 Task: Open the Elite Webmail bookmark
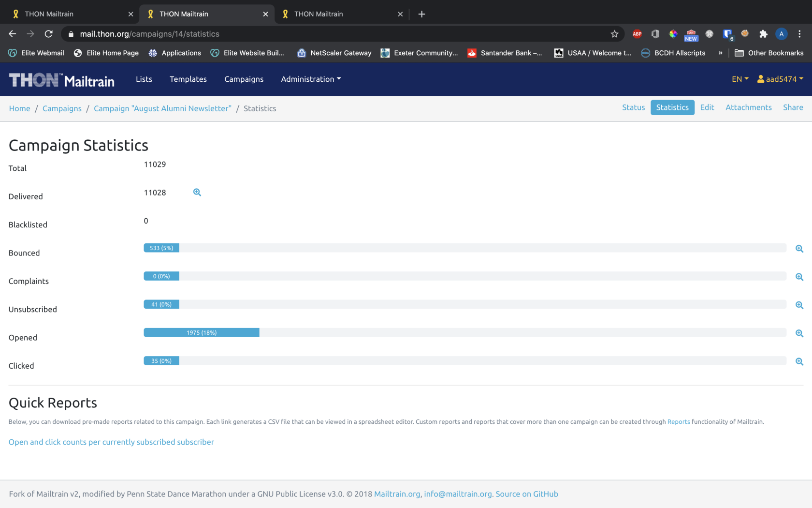36,53
